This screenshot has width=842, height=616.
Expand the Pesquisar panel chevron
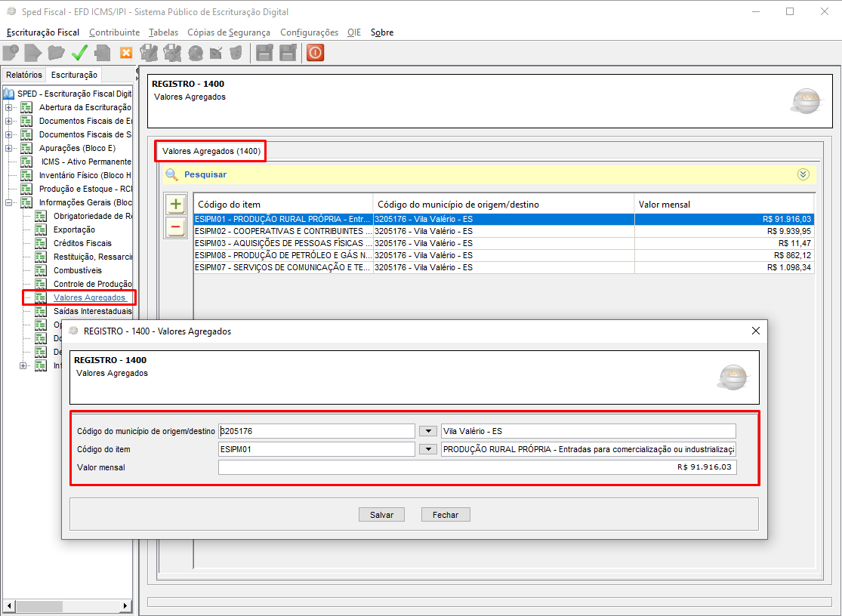tap(803, 174)
